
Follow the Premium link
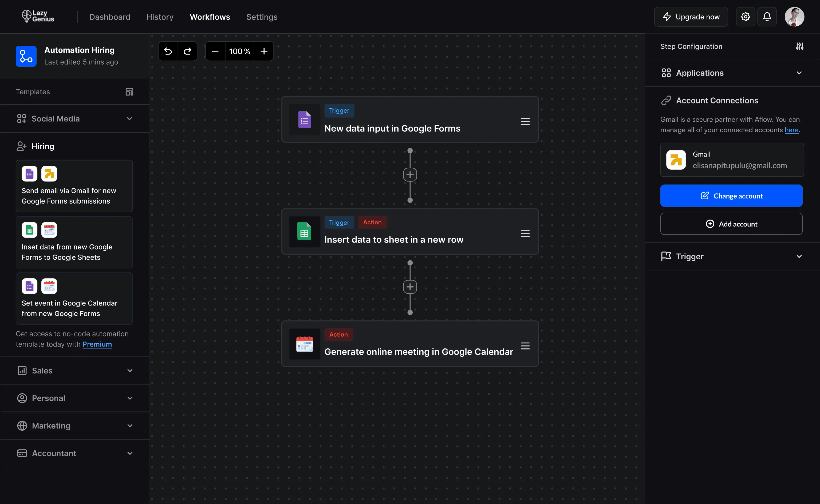[97, 344]
